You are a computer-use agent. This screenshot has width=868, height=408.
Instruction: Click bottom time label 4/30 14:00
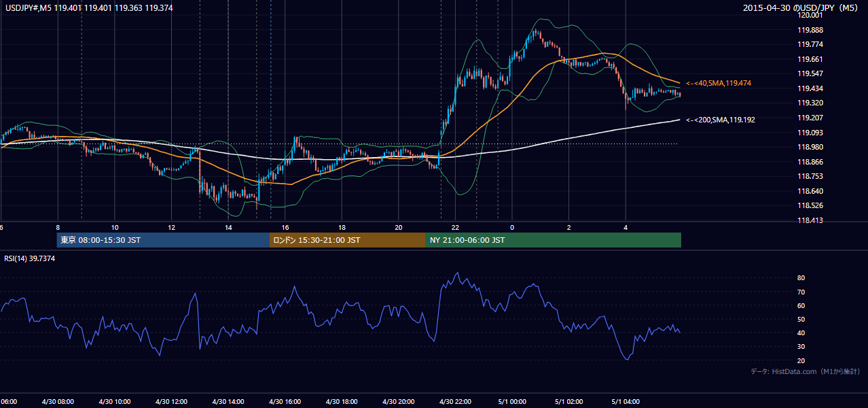(x=229, y=402)
